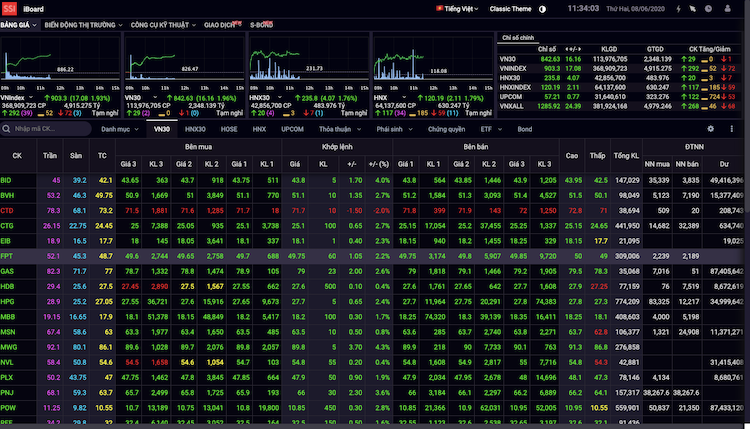Click the search magnifier icon
This screenshot has height=429, width=750.
tap(6, 129)
